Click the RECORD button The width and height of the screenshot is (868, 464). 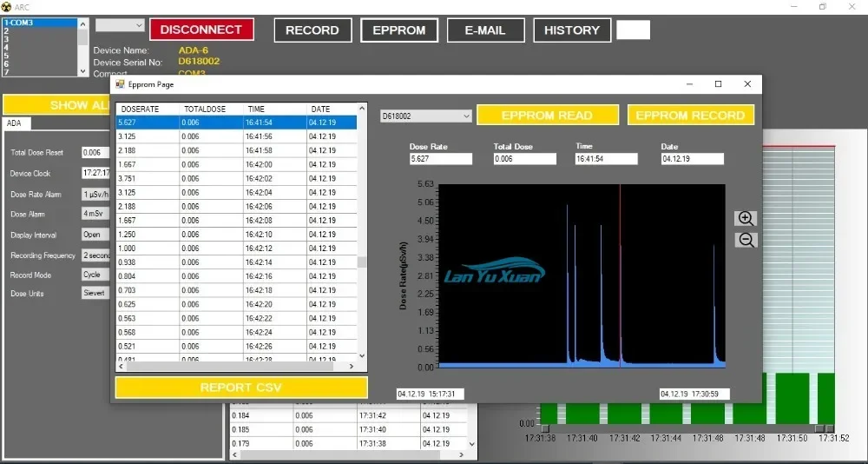pos(312,30)
